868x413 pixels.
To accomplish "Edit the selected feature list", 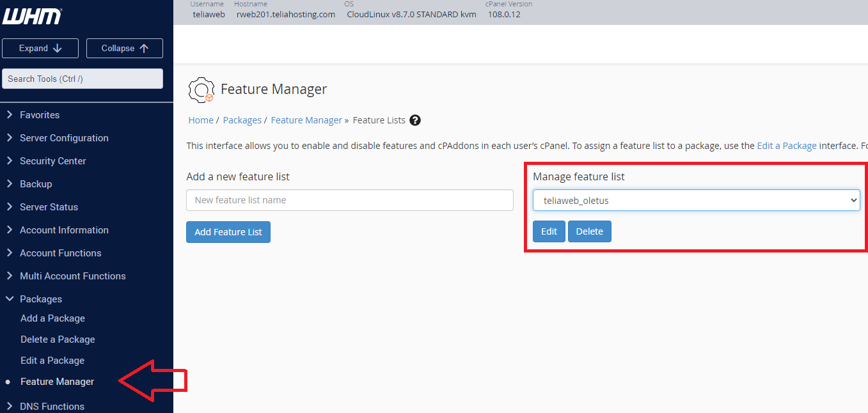I will [549, 231].
